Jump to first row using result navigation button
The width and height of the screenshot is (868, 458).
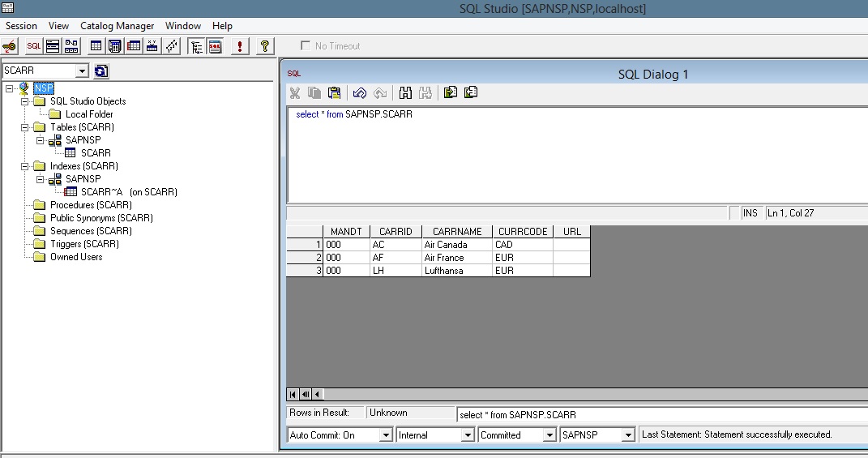293,395
